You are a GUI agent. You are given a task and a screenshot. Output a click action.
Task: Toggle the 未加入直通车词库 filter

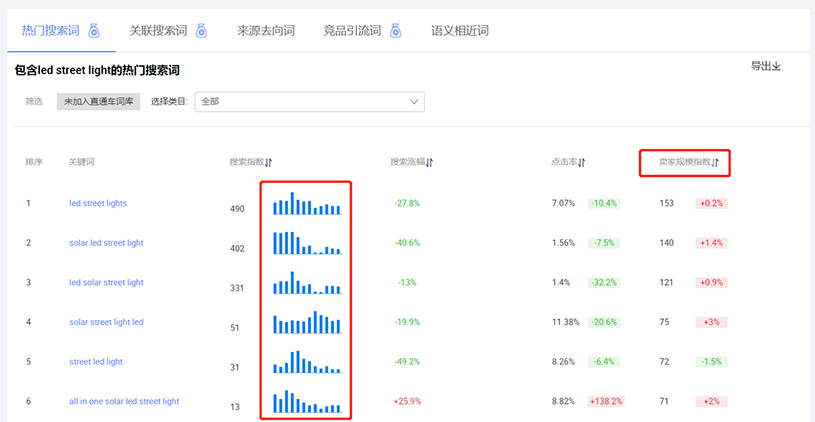98,101
